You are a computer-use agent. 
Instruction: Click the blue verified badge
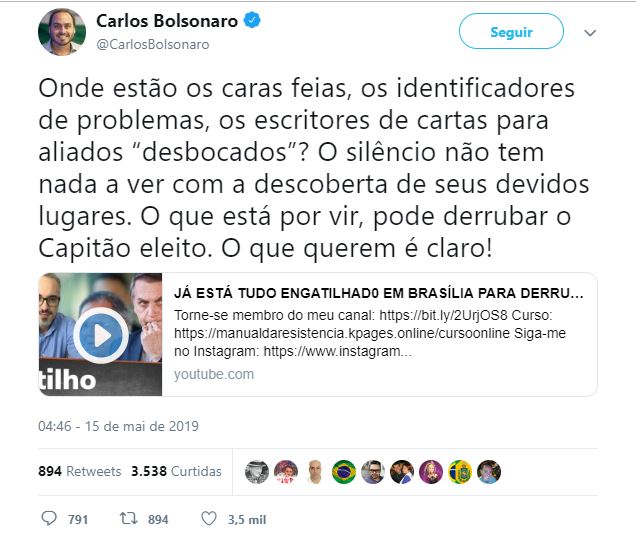[x=252, y=20]
